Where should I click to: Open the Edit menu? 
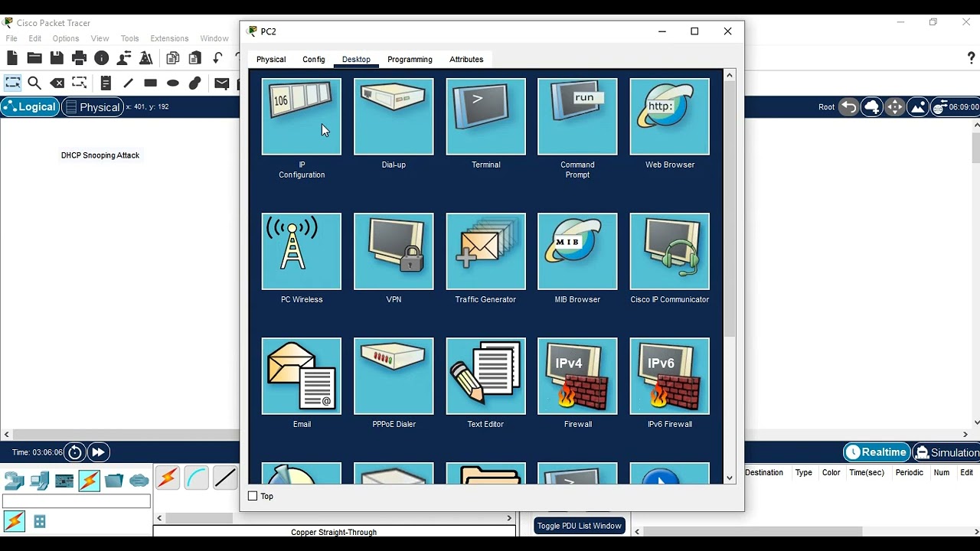pos(35,38)
